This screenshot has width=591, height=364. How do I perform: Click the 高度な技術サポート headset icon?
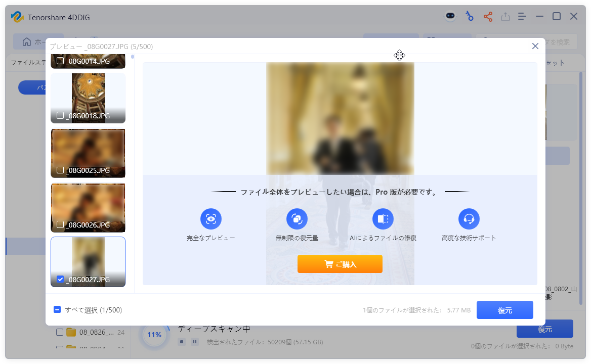469,219
